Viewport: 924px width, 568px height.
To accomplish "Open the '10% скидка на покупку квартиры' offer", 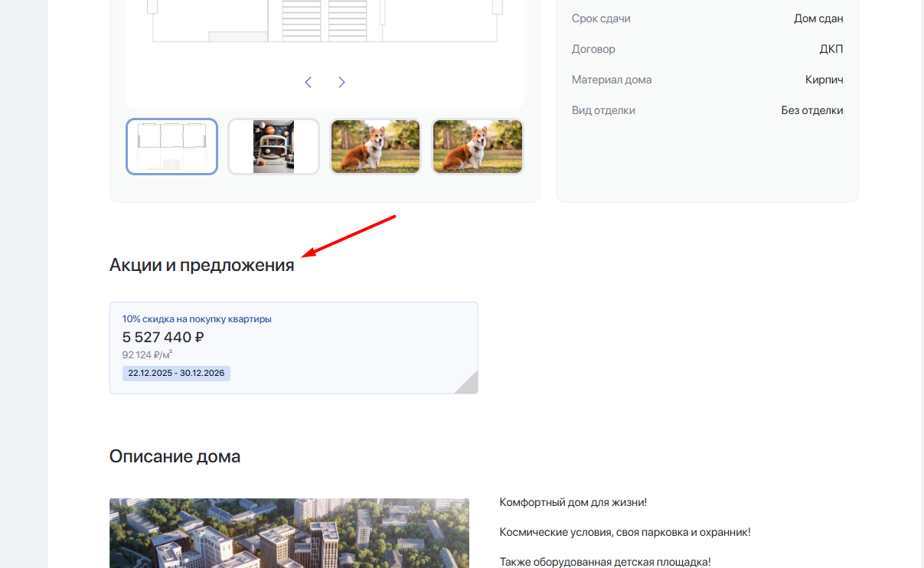I will (197, 319).
